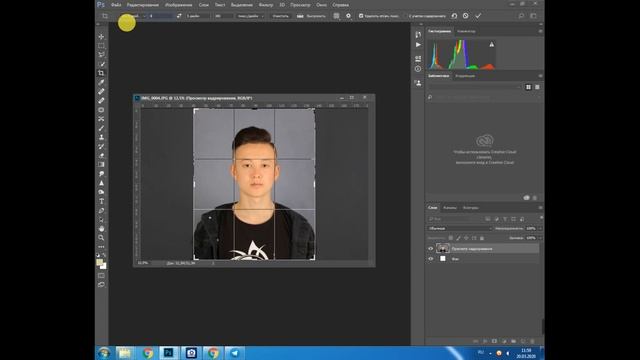640x360 pixels.
Task: Click the Straighten tool icon
Action: tap(300, 16)
